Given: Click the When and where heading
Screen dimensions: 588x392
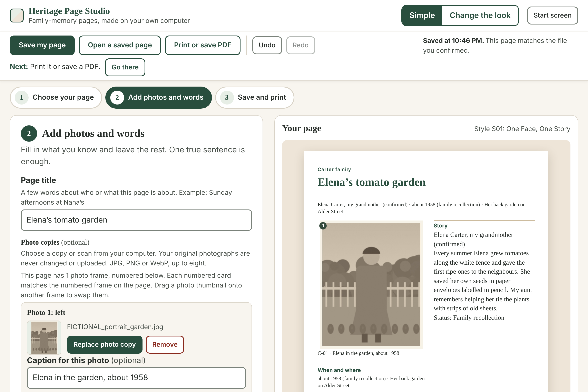Looking at the screenshot, I should 339,370.
